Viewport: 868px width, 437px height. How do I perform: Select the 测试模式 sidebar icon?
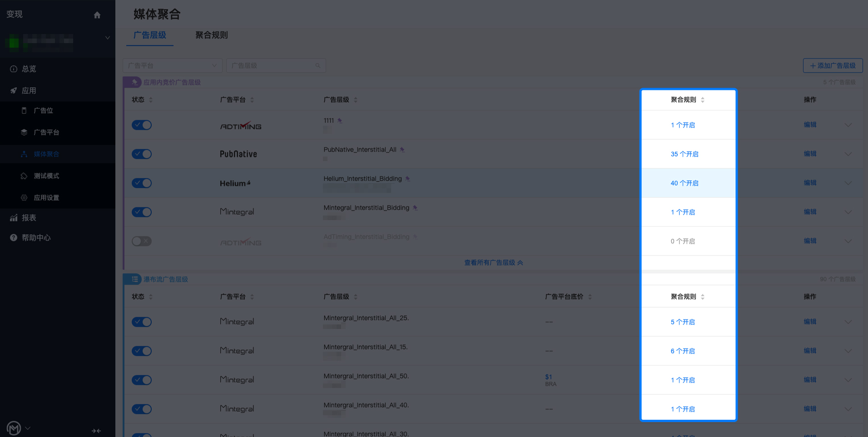pyautogui.click(x=24, y=176)
